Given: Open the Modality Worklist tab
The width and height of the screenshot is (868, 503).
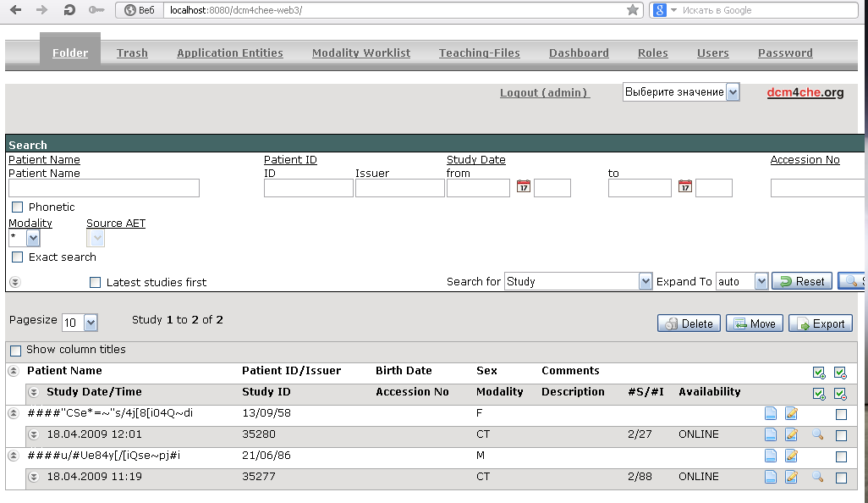Looking at the screenshot, I should tap(361, 53).
